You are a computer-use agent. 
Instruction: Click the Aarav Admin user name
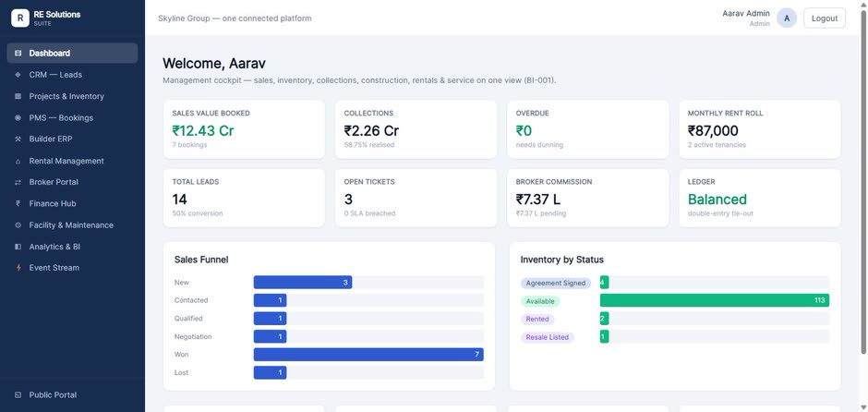pyautogui.click(x=746, y=13)
